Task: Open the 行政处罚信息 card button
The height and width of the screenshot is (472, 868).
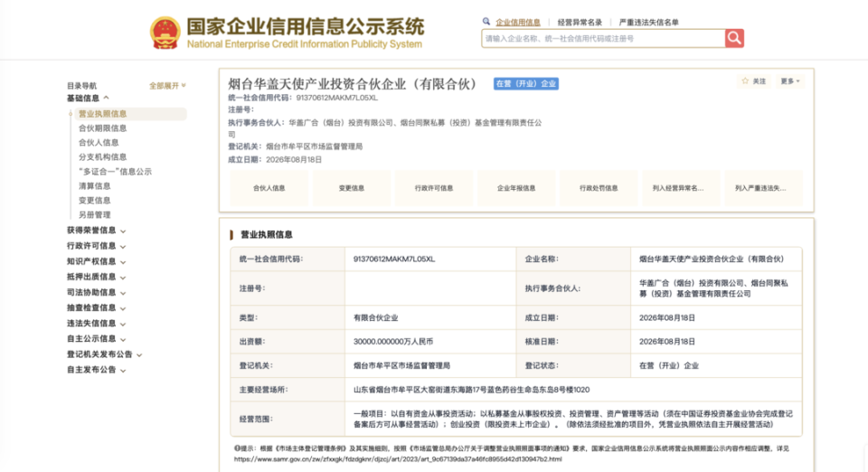Action: tap(599, 188)
